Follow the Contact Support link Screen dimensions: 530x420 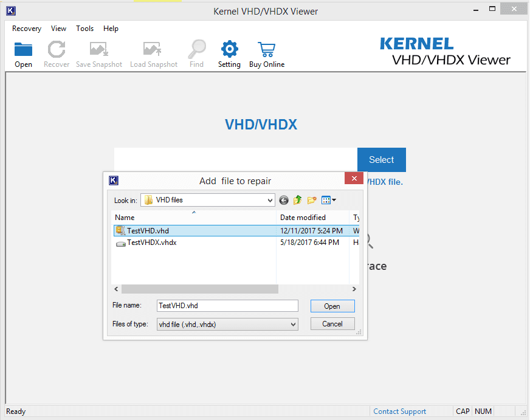[399, 411]
